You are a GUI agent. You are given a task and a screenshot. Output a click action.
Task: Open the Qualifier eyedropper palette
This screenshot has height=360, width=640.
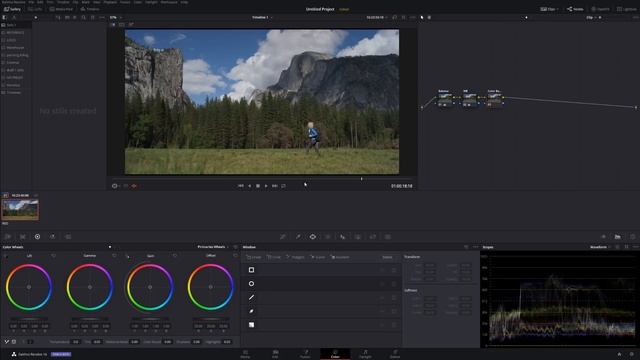(x=298, y=237)
